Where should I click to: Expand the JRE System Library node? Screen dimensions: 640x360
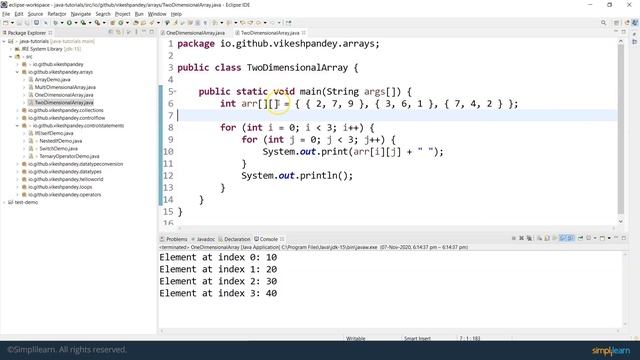pyautogui.click(x=11, y=49)
